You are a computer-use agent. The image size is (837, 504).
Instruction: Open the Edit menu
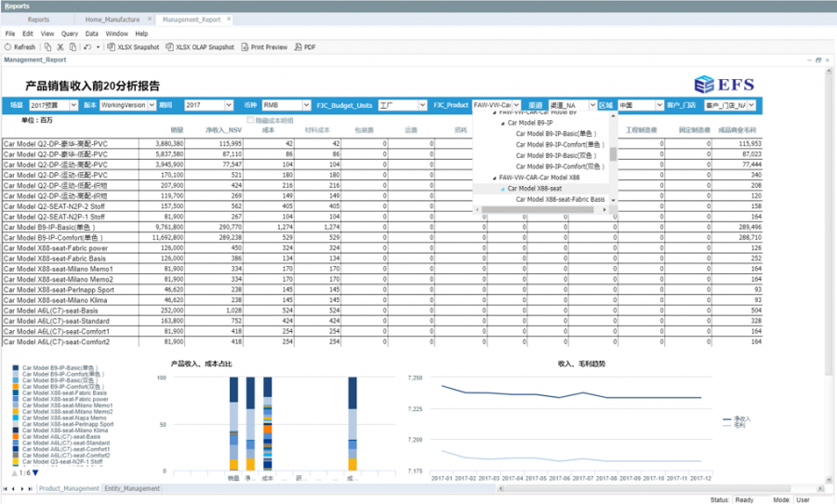point(28,33)
